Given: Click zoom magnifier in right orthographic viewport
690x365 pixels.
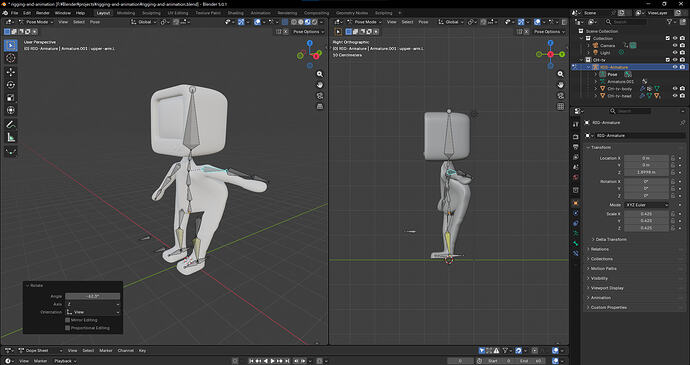Looking at the screenshot, I should tap(561, 74).
